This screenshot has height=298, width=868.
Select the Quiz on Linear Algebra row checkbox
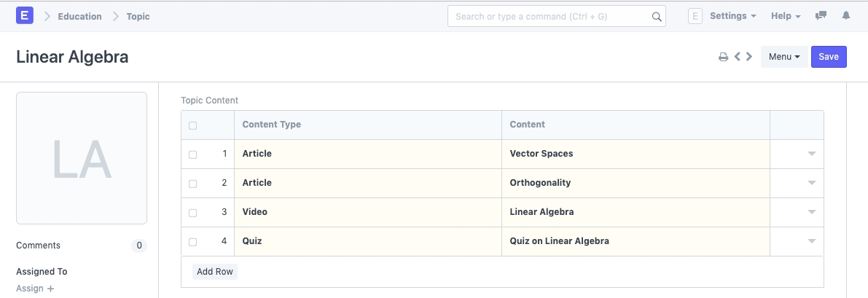coord(193,242)
